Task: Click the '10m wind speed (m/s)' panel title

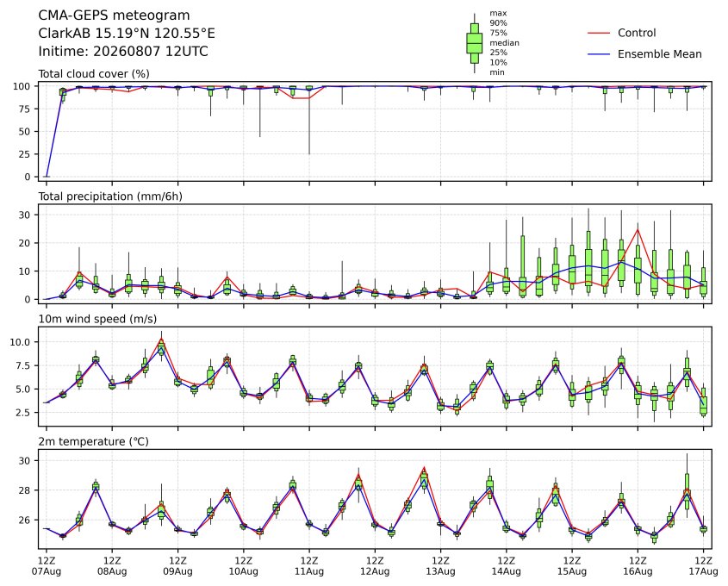Action: click(x=97, y=319)
